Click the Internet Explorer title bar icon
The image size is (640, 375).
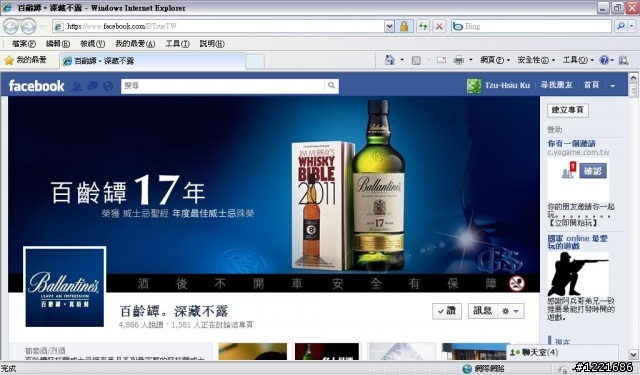[x=7, y=8]
